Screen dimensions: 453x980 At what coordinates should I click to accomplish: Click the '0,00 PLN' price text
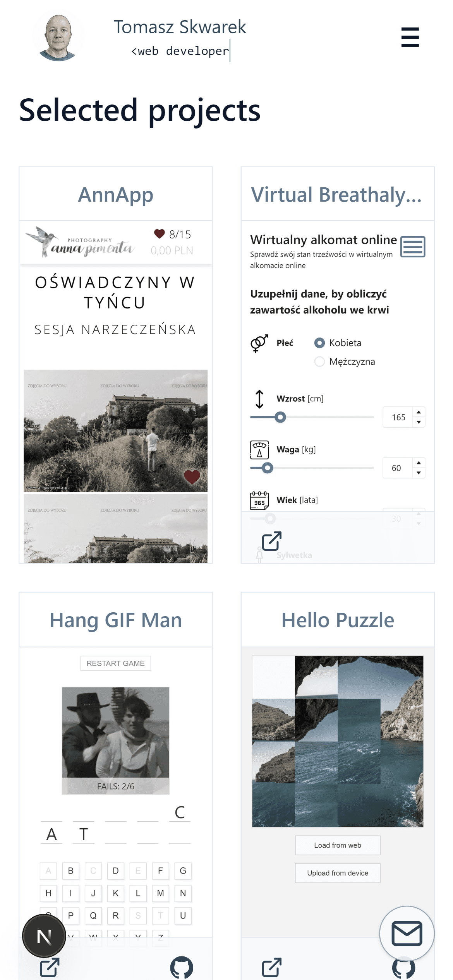coord(172,251)
